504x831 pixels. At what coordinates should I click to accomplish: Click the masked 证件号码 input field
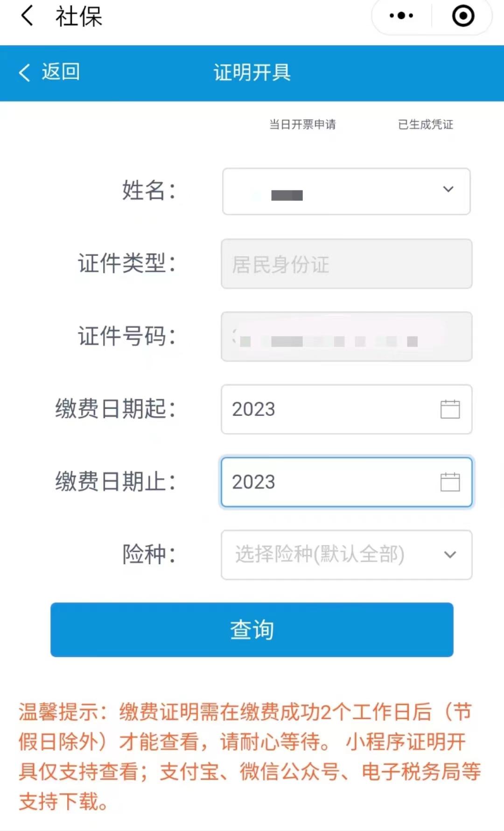[346, 337]
